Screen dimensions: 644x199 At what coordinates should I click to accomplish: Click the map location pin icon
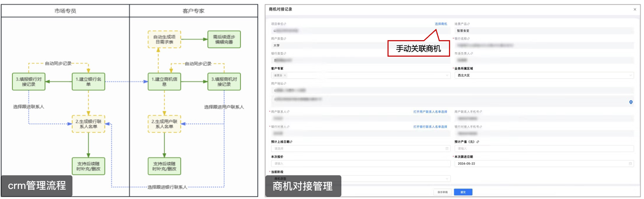[x=631, y=102]
